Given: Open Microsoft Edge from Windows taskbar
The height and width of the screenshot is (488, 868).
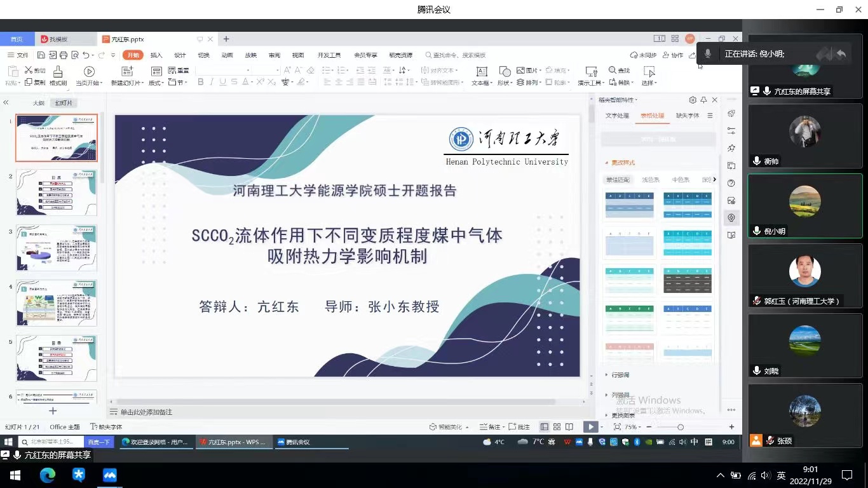Looking at the screenshot, I should tap(47, 475).
